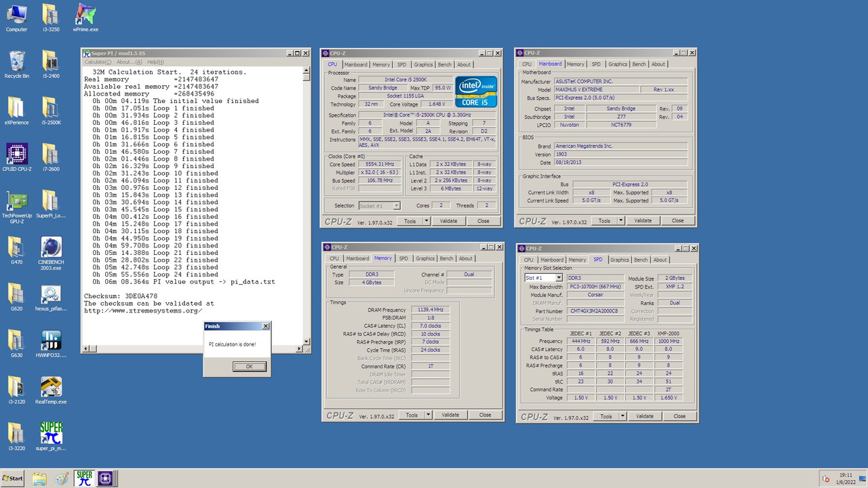Switch to Memory tab in CPU-Z SPD window

pyautogui.click(x=577, y=260)
